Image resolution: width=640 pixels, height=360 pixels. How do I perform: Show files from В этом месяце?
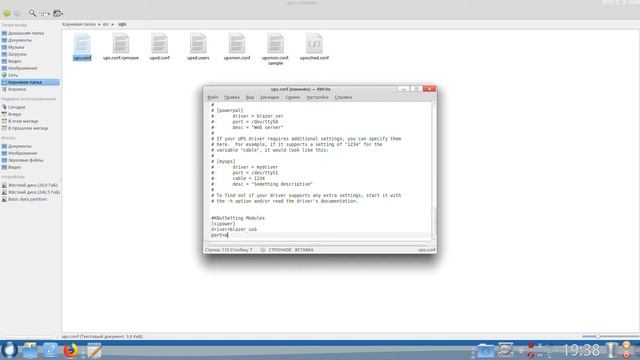[x=22, y=121]
